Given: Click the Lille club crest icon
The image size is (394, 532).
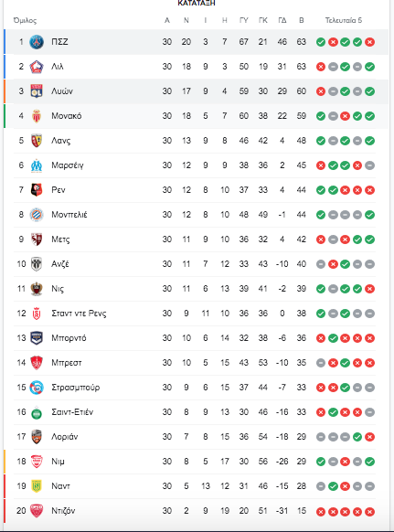Looking at the screenshot, I should [37, 67].
